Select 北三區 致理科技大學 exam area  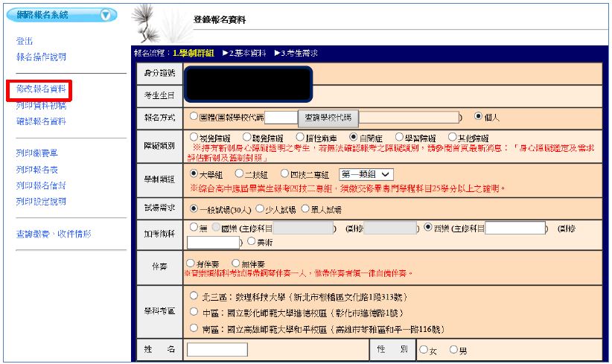tap(194, 296)
